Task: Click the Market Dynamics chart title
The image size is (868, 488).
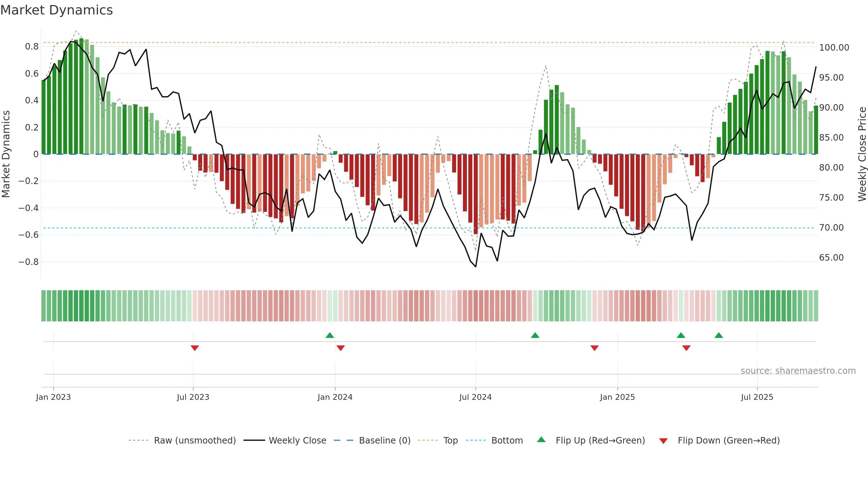Action: click(57, 10)
